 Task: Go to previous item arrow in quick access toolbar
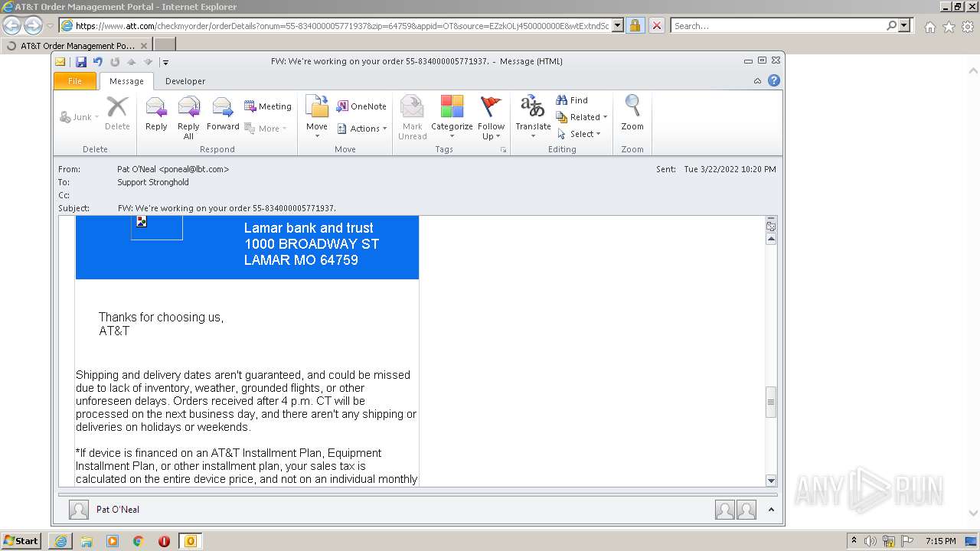click(132, 62)
